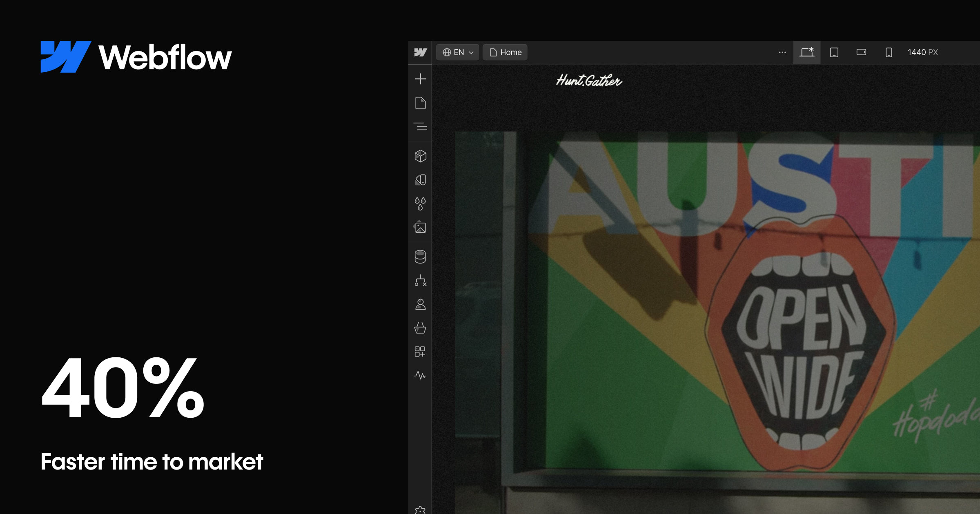
Task: Open the Add Elements panel
Action: (421, 79)
